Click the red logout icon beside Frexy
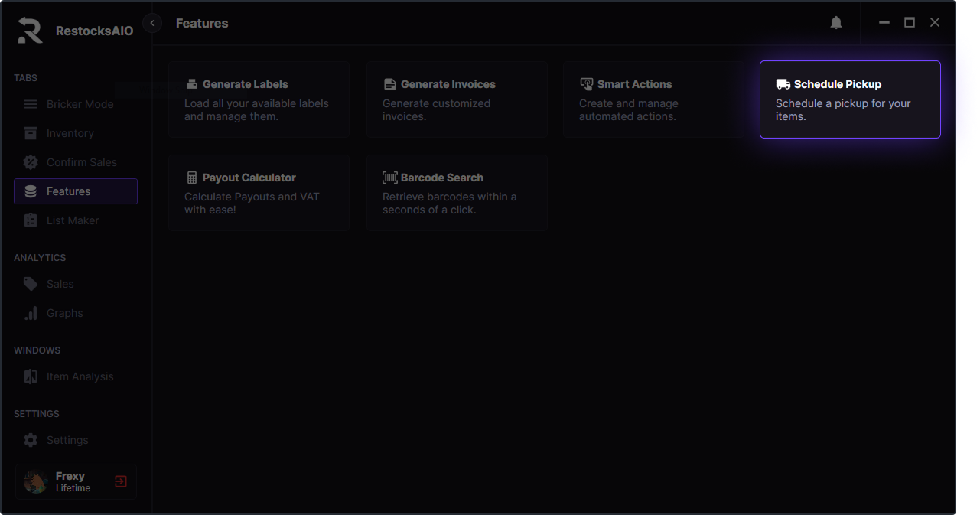 [x=121, y=481]
